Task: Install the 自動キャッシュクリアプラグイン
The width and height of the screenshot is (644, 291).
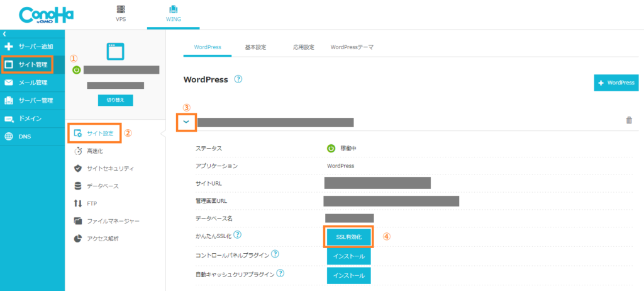Action: (x=348, y=276)
